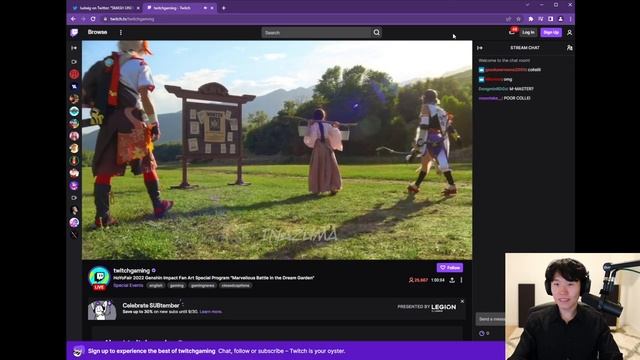640x360 pixels.
Task: Click the Sign Up button
Action: coord(551,32)
